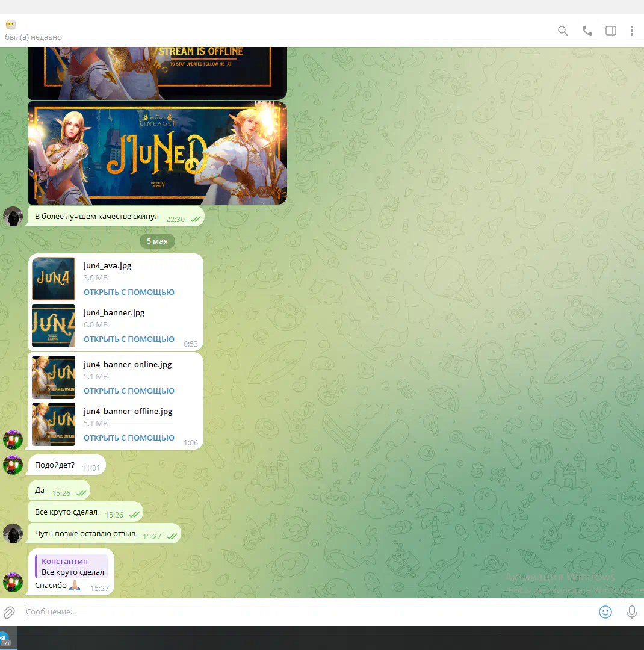Open Telegram from the taskbar icon
The height and width of the screenshot is (650, 644).
pos(6,639)
